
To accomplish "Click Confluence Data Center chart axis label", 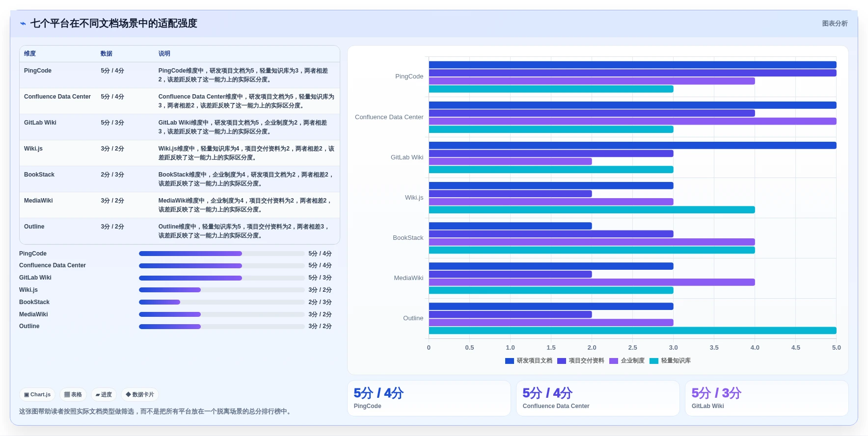I will (x=389, y=117).
